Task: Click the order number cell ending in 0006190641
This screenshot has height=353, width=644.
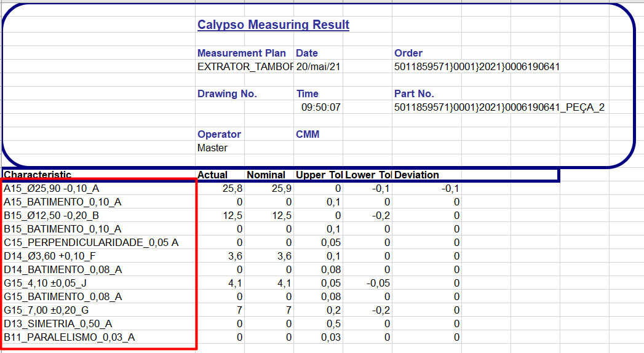Action: click(x=477, y=66)
